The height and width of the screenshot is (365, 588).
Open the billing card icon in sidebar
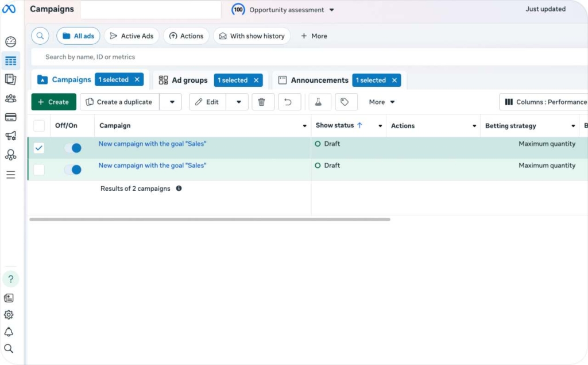pyautogui.click(x=11, y=117)
